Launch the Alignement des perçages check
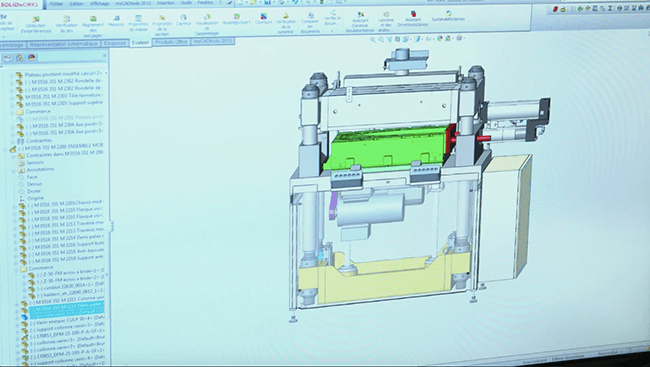 point(93,19)
